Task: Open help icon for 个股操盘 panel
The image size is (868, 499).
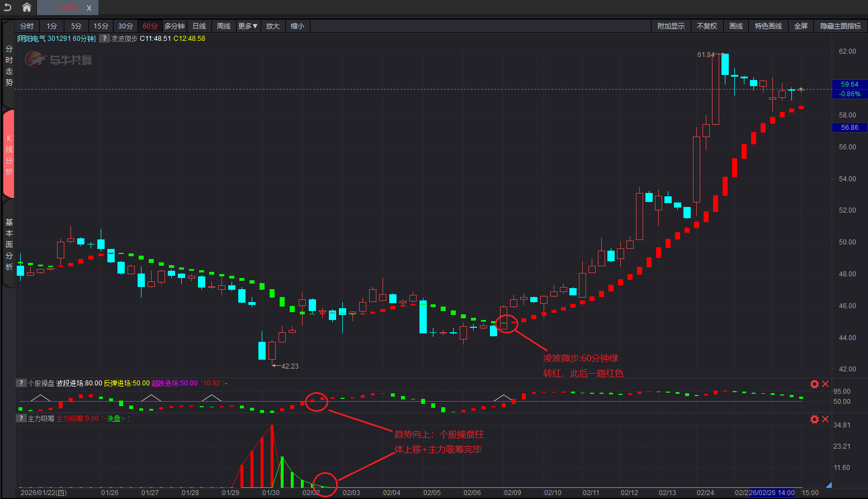Action: (21, 383)
